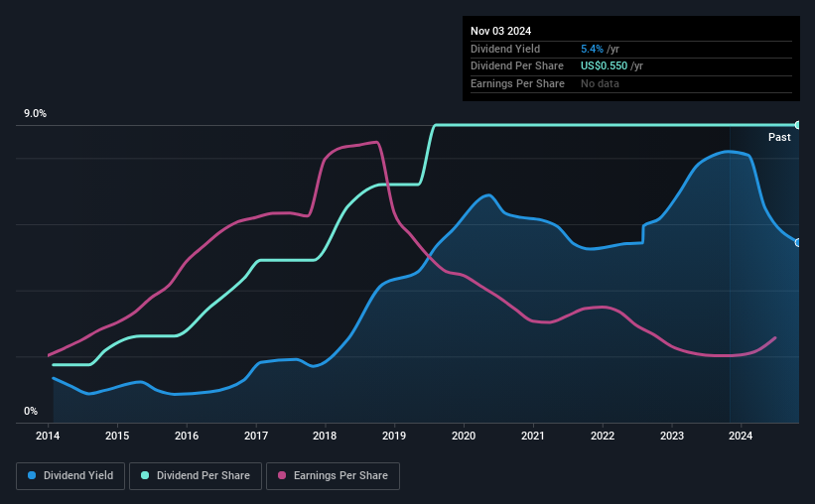This screenshot has height=504, width=815.
Task: Click the 'No data' earnings text in tooltip
Action: [601, 83]
